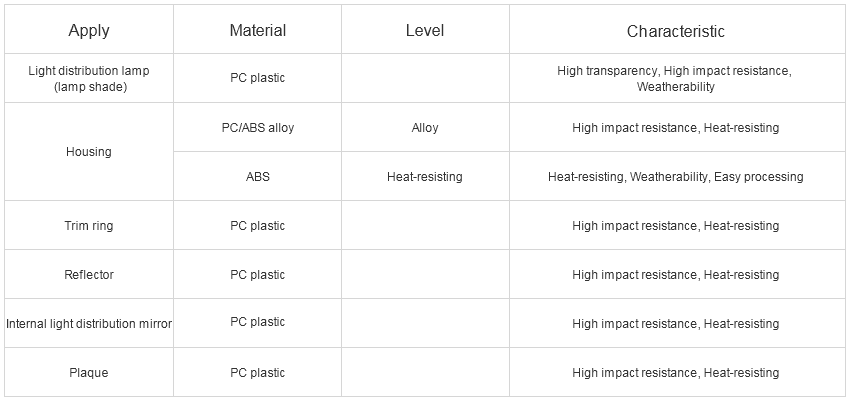Select the Housing row label
The image size is (850, 401).
89,152
